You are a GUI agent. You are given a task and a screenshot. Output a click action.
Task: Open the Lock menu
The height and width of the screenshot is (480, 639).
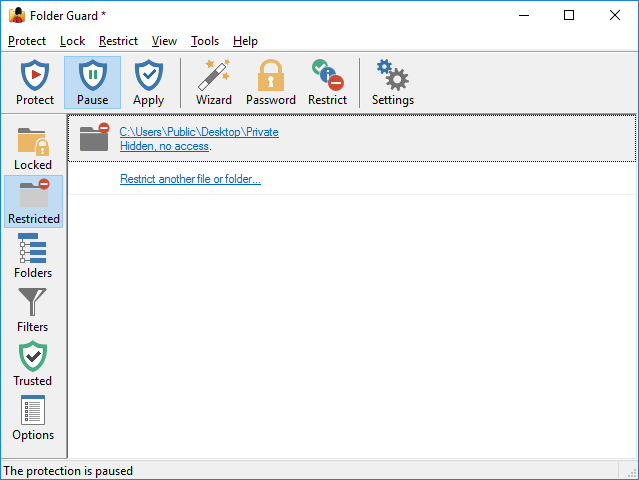[x=72, y=41]
